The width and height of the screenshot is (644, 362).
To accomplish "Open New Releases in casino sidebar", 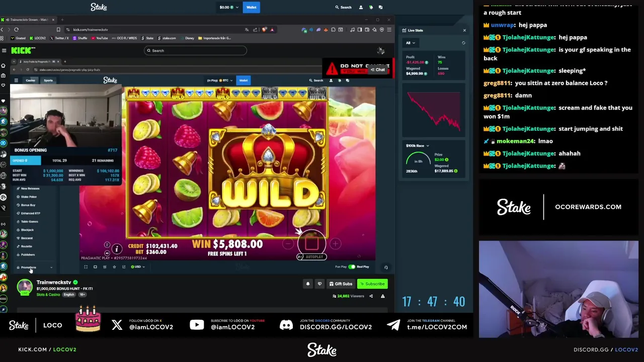I will 29,189.
